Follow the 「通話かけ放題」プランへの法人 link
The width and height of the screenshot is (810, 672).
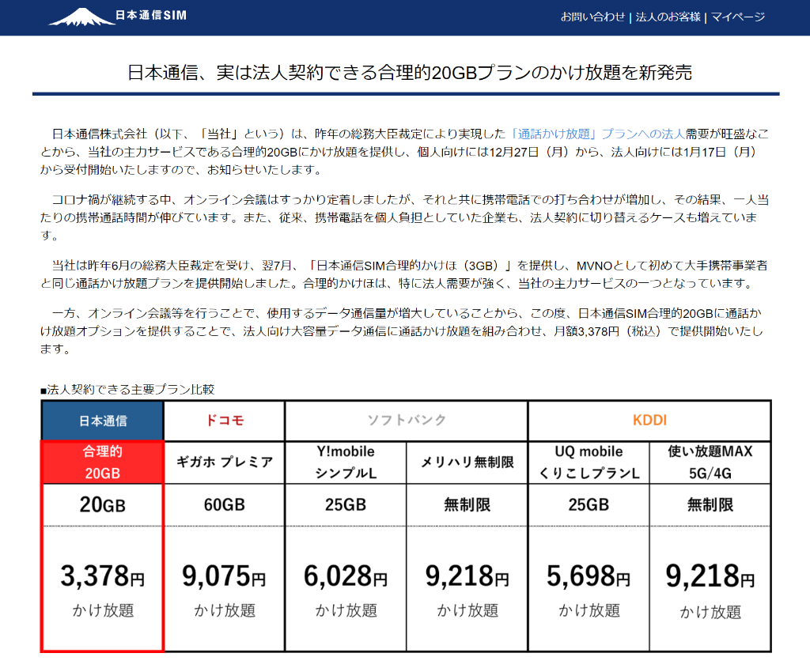point(596,134)
